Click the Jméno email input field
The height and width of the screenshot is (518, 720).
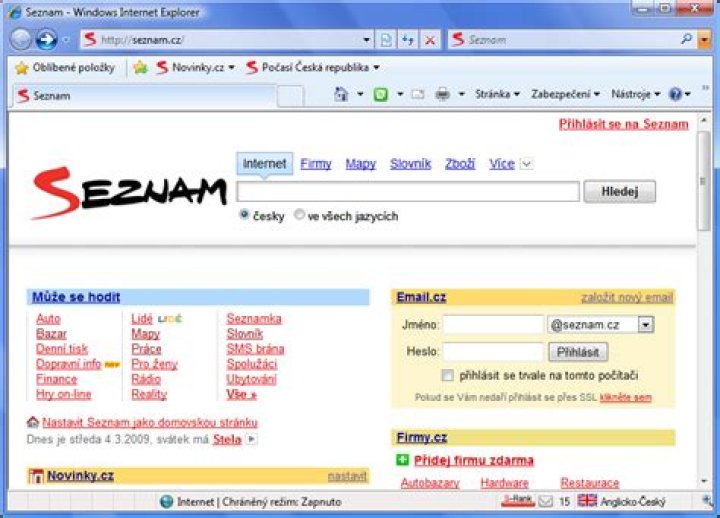[x=493, y=325]
